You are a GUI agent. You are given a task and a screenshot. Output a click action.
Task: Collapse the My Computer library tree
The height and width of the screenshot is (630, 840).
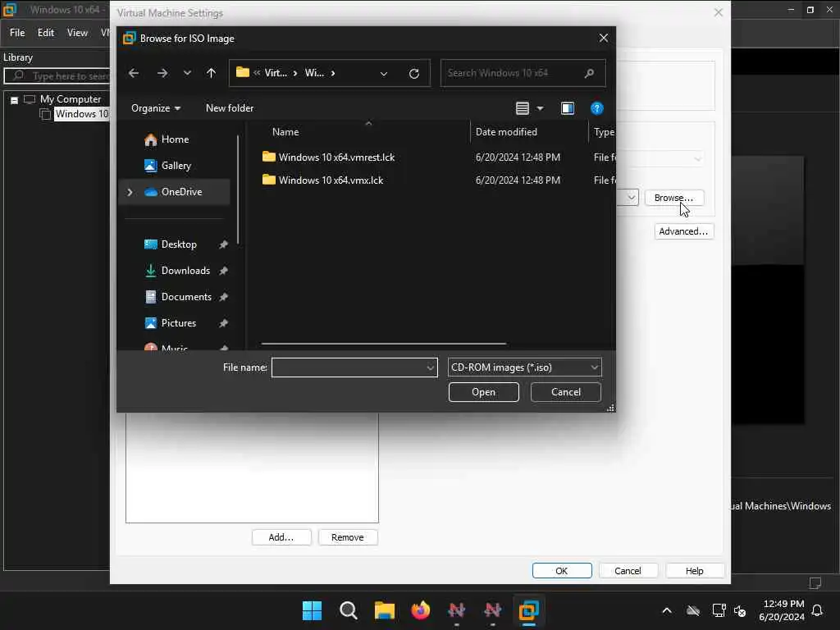point(15,100)
